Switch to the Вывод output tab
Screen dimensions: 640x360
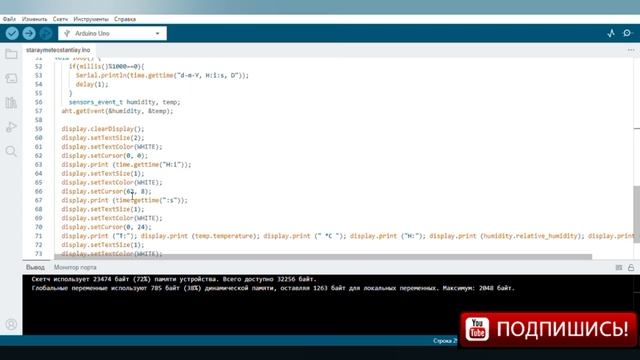click(35, 267)
